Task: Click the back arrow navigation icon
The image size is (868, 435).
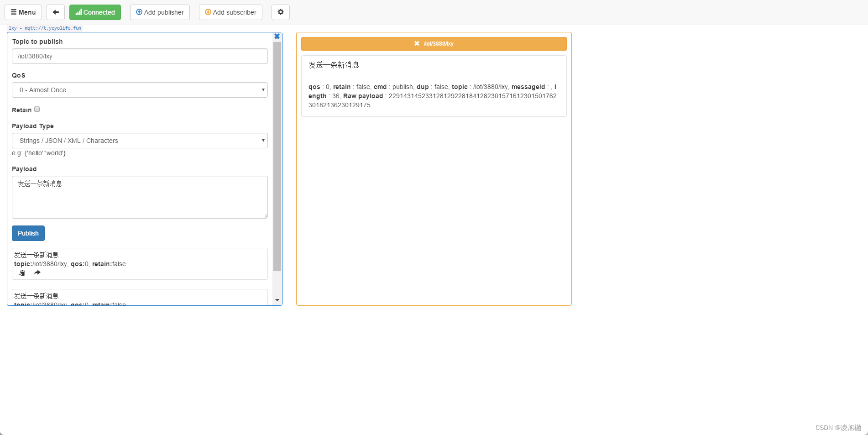Action: point(55,12)
